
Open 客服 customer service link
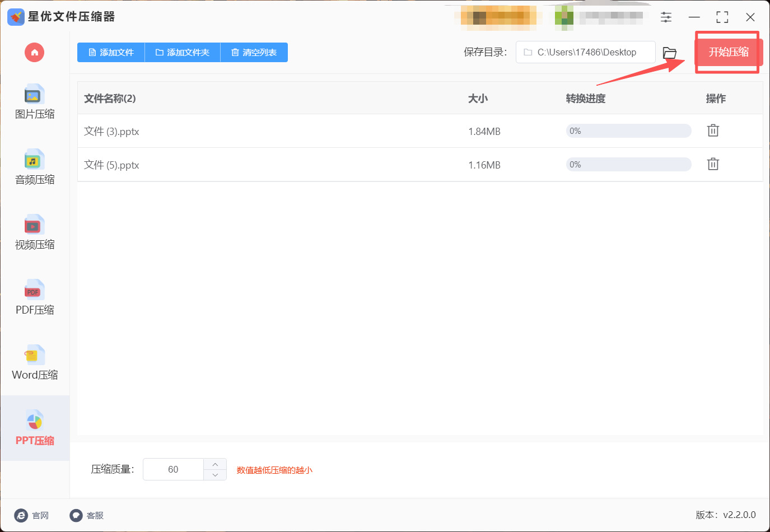tap(87, 515)
